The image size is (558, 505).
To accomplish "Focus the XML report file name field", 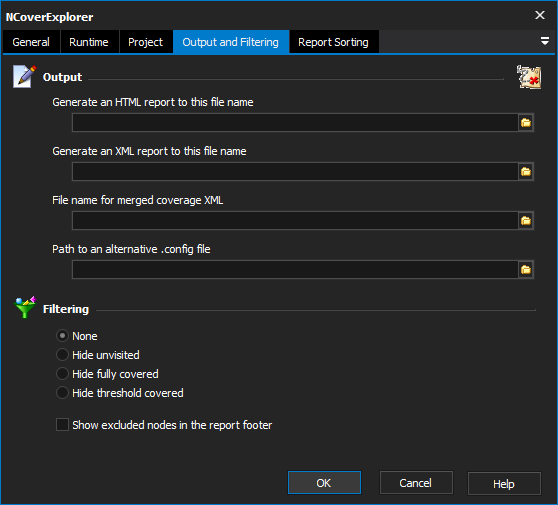I will (x=295, y=172).
